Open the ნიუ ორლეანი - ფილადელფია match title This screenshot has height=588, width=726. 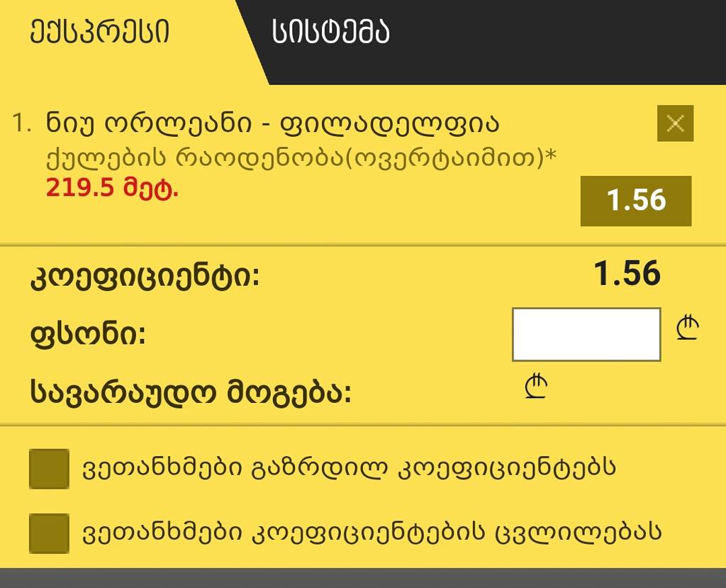point(273,123)
